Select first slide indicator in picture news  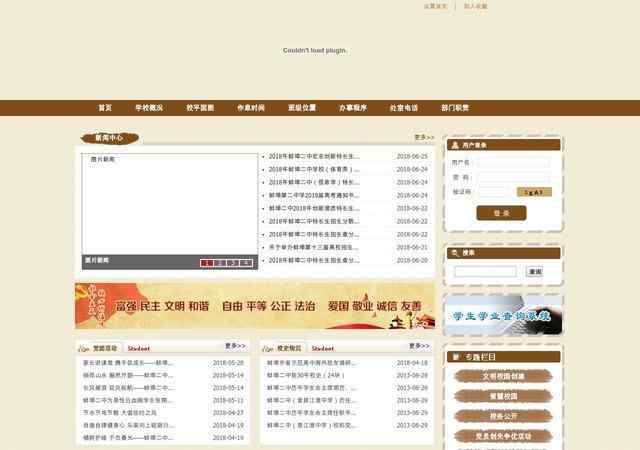pos(205,263)
